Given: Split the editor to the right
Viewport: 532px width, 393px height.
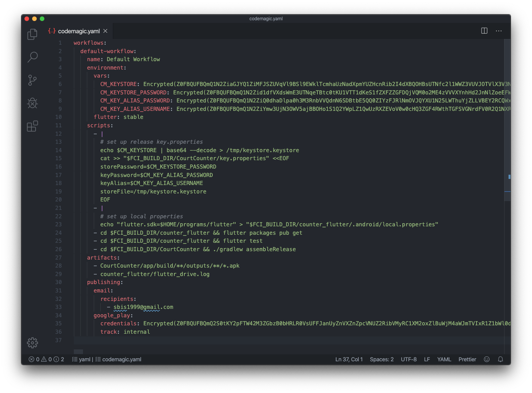Looking at the screenshot, I should 484,31.
